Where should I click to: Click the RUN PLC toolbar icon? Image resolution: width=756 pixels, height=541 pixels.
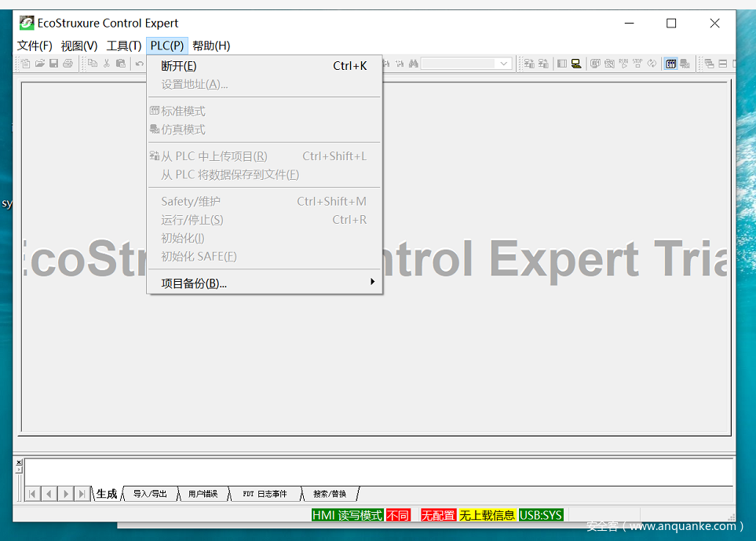pyautogui.click(x=623, y=64)
